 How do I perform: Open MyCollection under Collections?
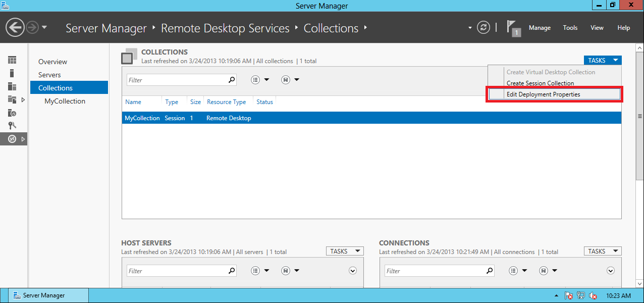[65, 101]
